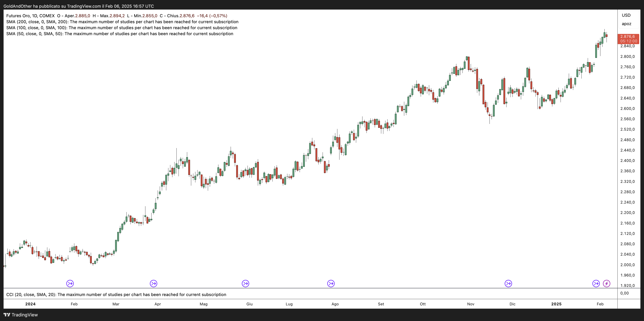Click the contract rollover icon near December
Image resolution: width=644 pixels, height=321 pixels.
point(508,283)
